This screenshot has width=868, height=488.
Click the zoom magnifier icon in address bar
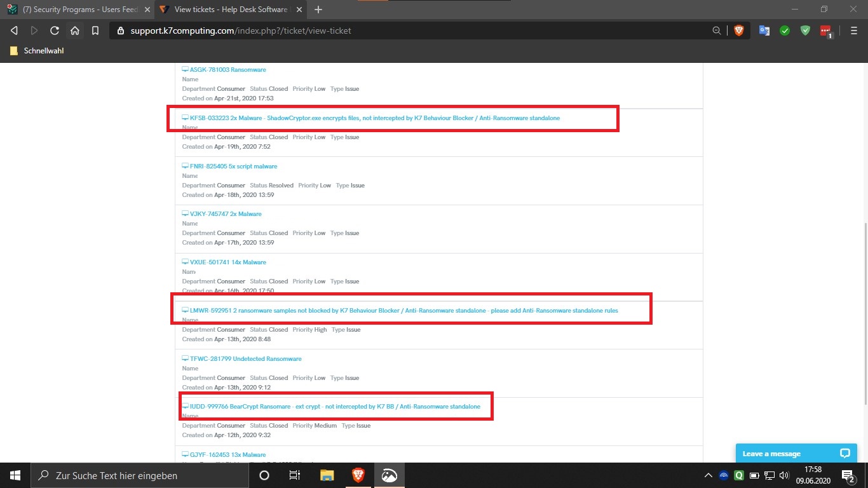[x=717, y=30]
